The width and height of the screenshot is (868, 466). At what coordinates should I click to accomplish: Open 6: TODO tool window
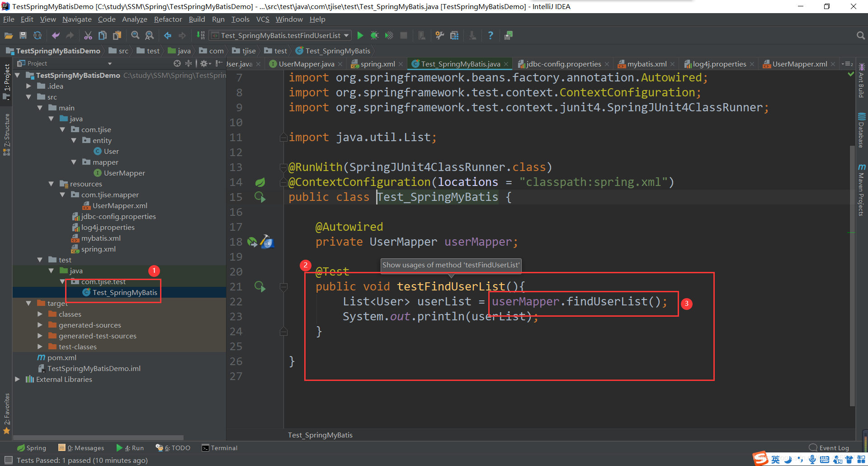(173, 448)
